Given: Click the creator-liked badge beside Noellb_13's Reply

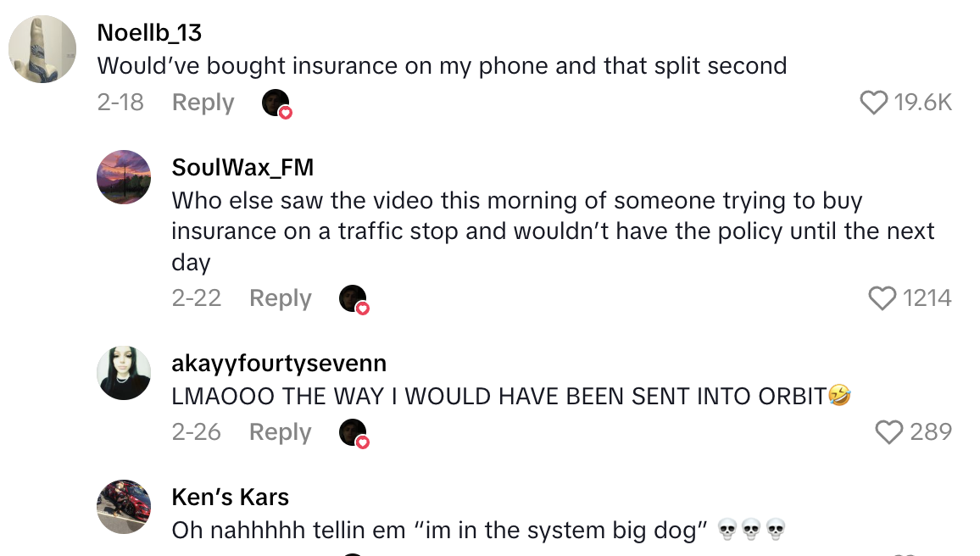Looking at the screenshot, I should pyautogui.click(x=276, y=103).
